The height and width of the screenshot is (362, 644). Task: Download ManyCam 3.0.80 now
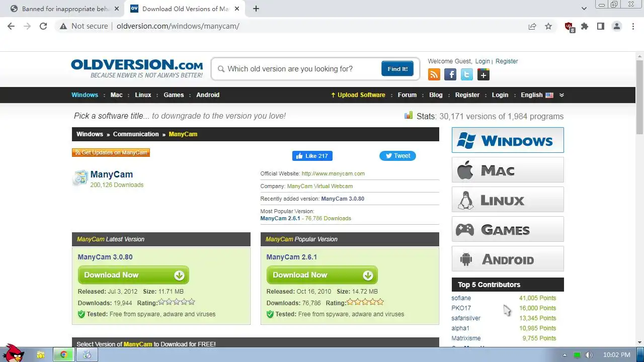click(x=133, y=275)
